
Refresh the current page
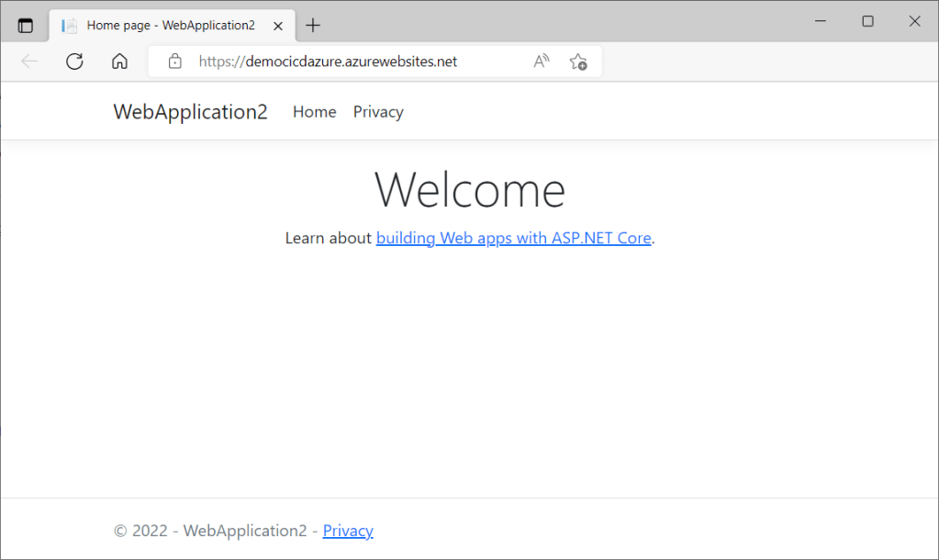click(75, 62)
